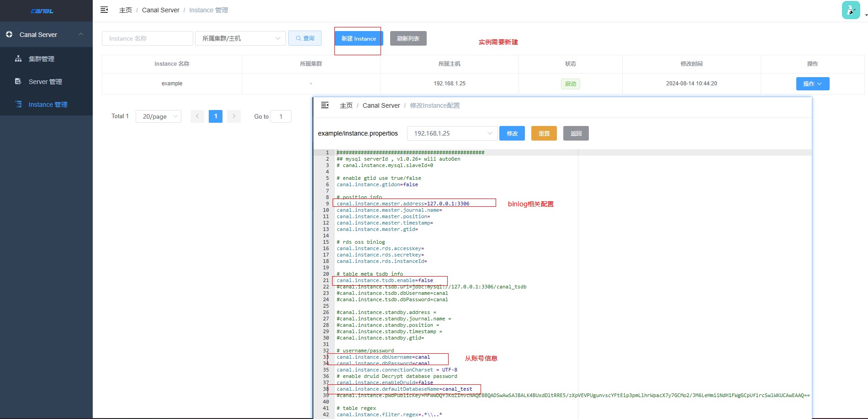Viewport: 868px width, 419px height.
Task: Click the canal.instance.rds.instanceId= line
Action: pos(382,261)
